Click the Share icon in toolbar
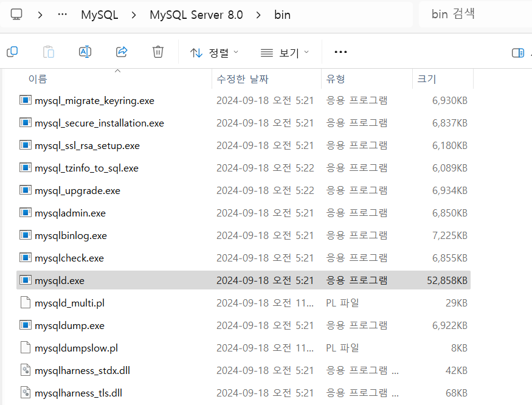This screenshot has width=532, height=405. point(122,52)
